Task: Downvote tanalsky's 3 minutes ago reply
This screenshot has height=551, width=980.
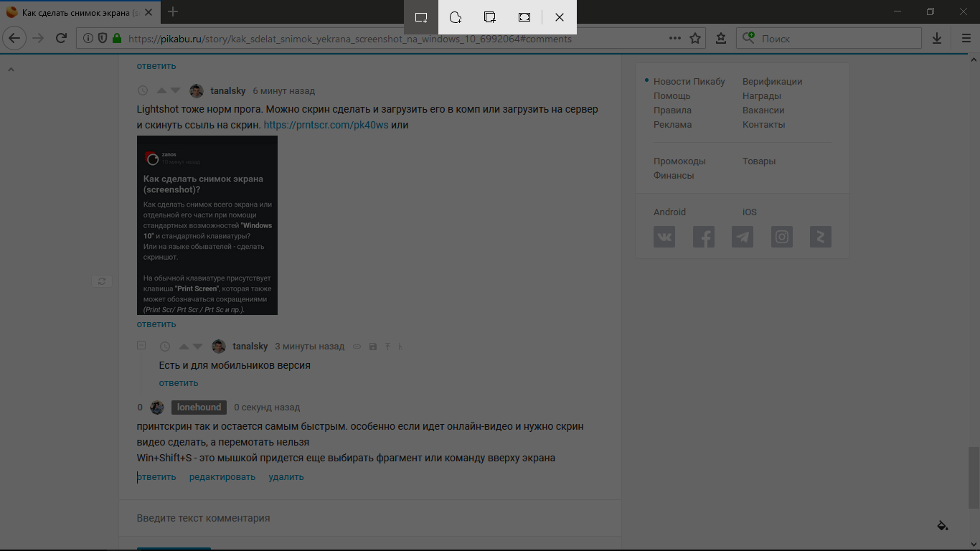Action: (198, 347)
